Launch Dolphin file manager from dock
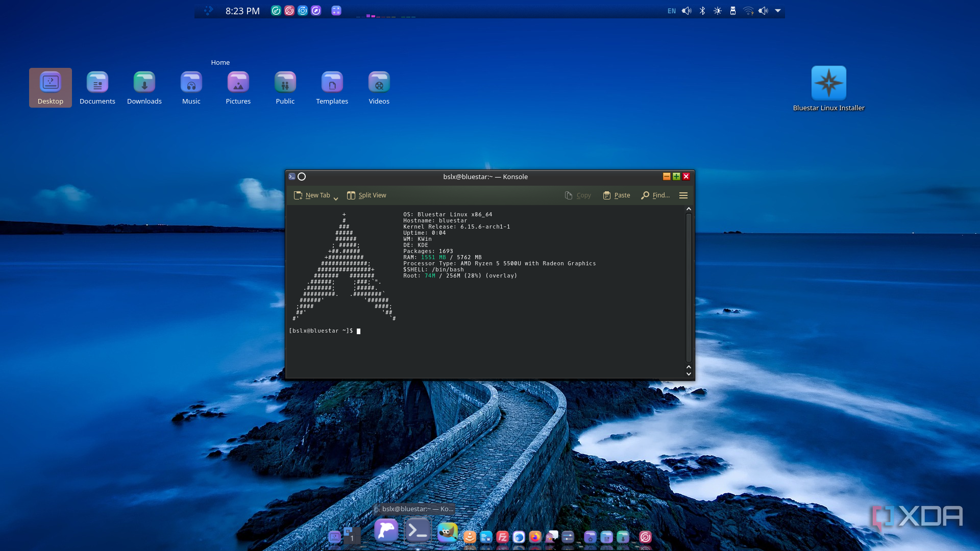Viewport: 980px width, 551px height. pos(386,531)
